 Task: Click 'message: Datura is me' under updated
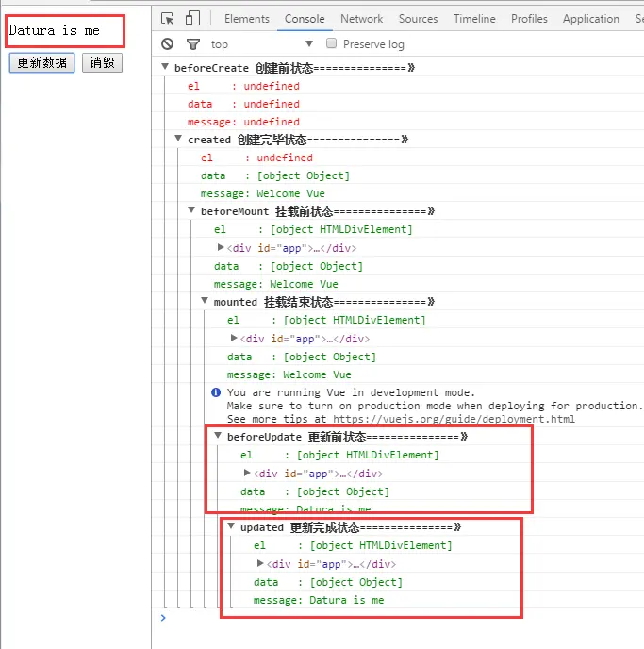(x=319, y=600)
